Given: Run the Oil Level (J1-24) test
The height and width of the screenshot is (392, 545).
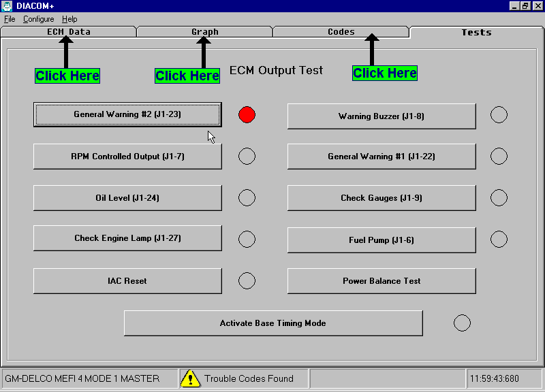Looking at the screenshot, I should (127, 198).
